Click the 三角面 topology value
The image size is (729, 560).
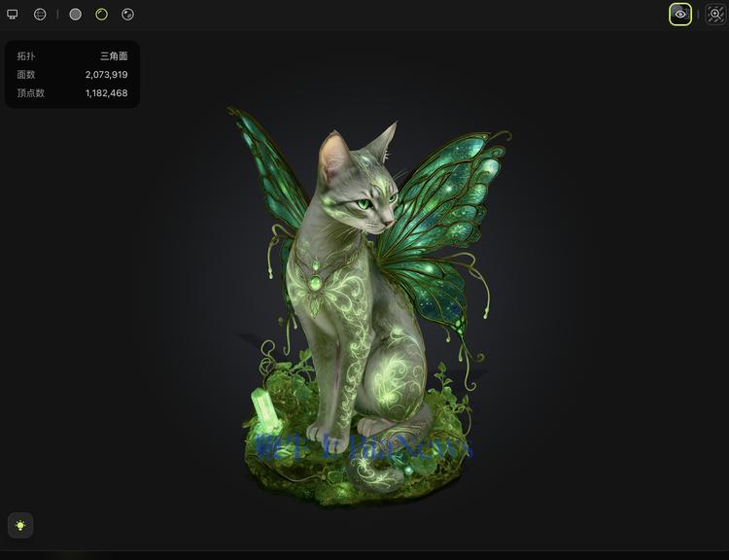coord(114,55)
